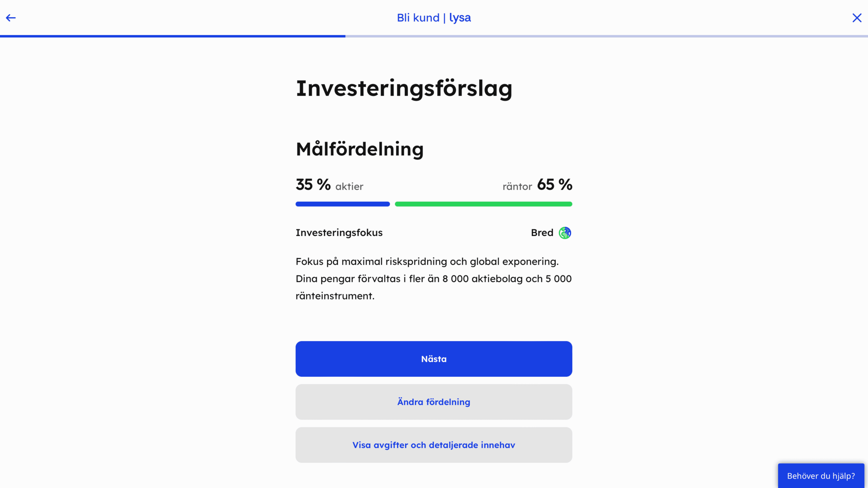
Task: Close the Bli kund signup flow
Action: (856, 18)
